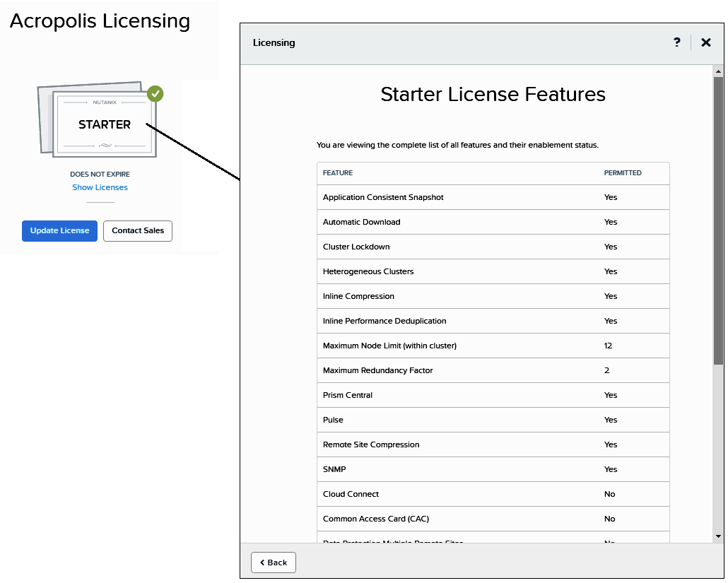Select the Cloud Connect feature row
728x583 pixels.
click(493, 494)
